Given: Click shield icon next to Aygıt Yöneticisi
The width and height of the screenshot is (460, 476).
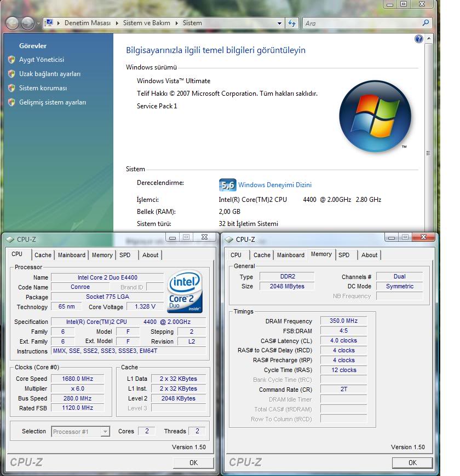Looking at the screenshot, I should [12, 60].
